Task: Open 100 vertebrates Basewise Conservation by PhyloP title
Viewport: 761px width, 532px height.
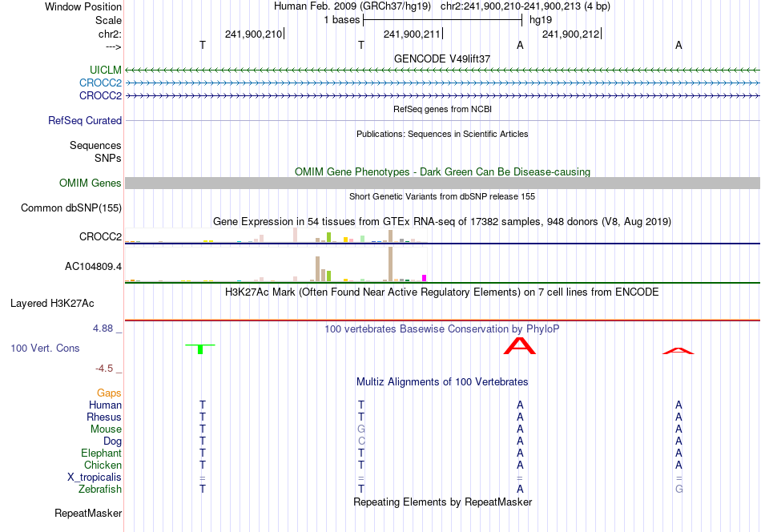Action: point(442,329)
